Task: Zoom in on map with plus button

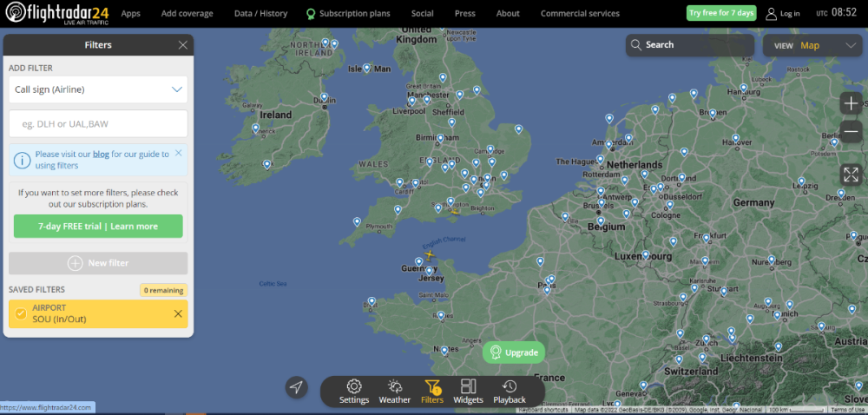Action: [x=851, y=103]
